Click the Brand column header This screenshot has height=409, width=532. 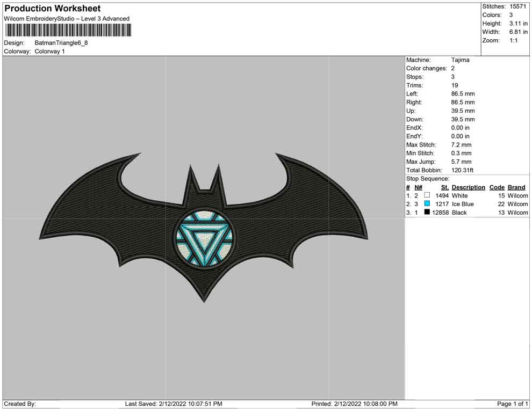[x=516, y=187]
